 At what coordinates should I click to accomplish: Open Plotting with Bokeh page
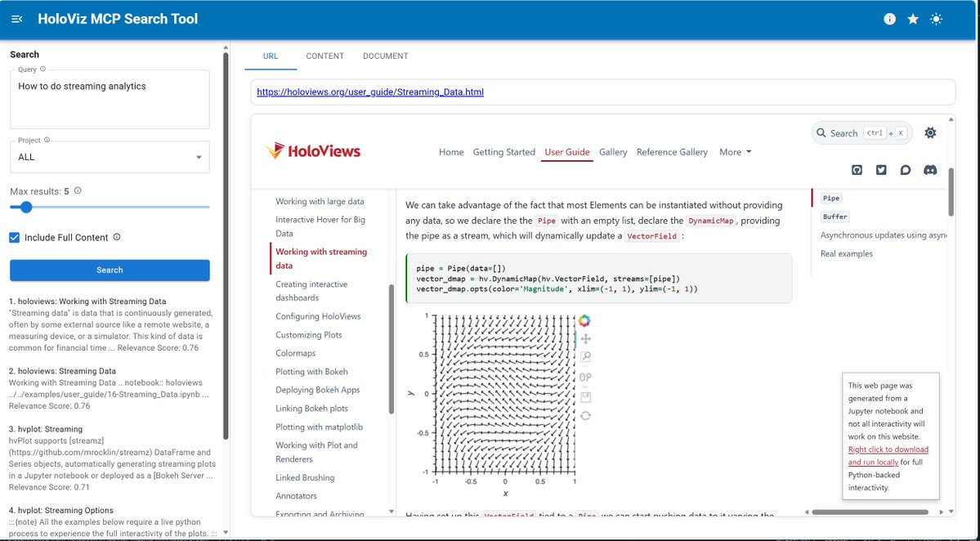[312, 371]
